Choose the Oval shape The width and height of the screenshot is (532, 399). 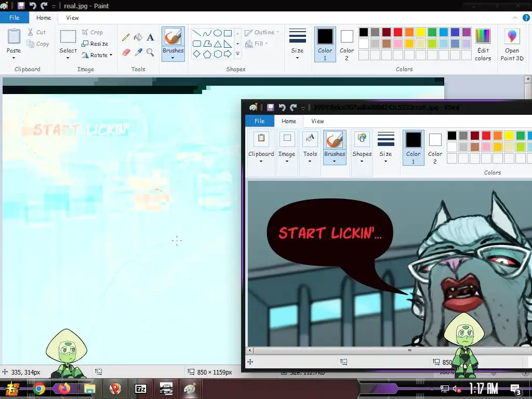[218, 33]
